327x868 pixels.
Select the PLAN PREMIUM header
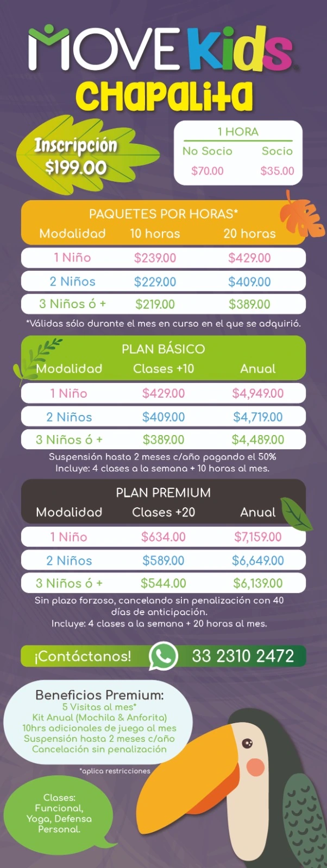163,493
